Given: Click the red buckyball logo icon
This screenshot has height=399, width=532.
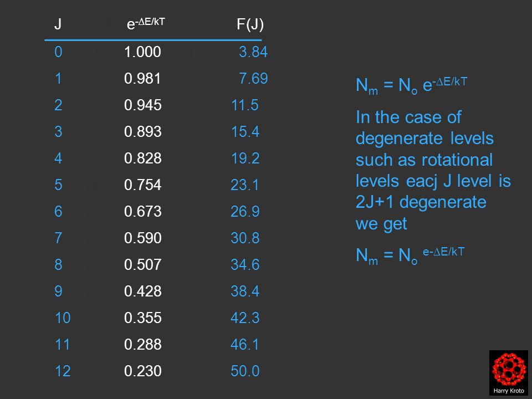Looking at the screenshot, I should (x=509, y=369).
